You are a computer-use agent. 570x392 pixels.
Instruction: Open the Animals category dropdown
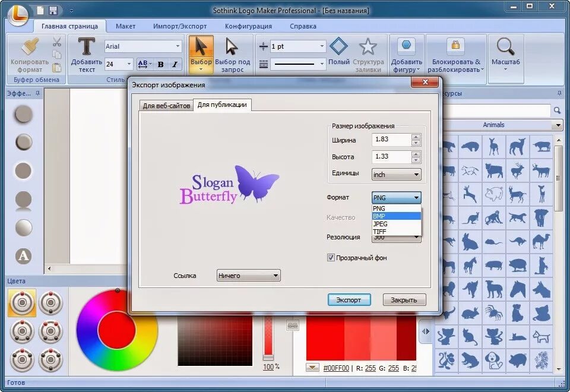(x=558, y=125)
